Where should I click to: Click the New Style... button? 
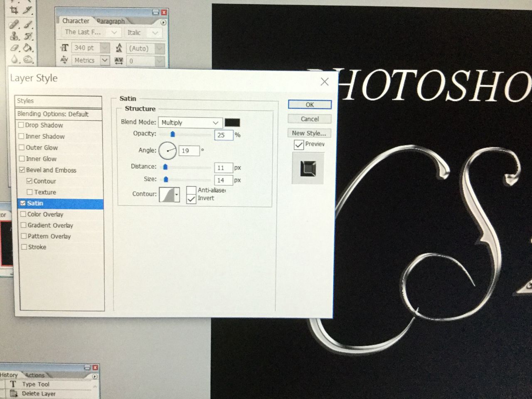309,133
